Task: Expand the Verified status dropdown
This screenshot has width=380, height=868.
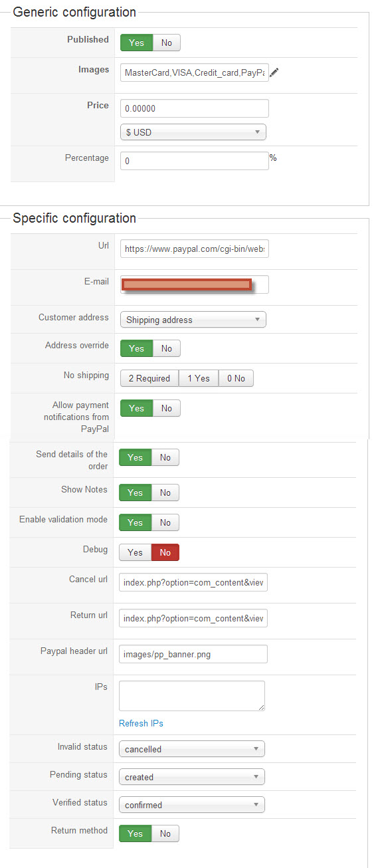Action: 192,805
